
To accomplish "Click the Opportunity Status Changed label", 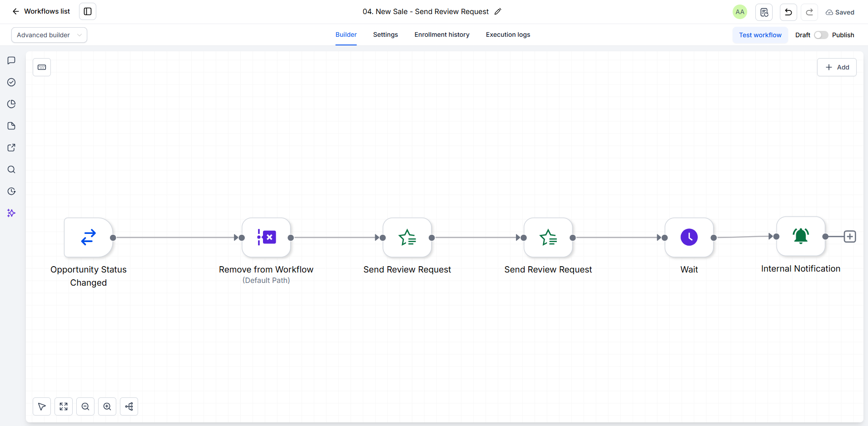I will [x=89, y=276].
